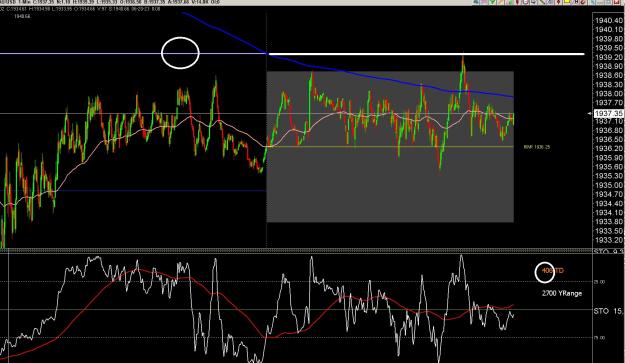Click the 1939.50 price axis label
Screen dimensions: 625x363
(x=609, y=48)
